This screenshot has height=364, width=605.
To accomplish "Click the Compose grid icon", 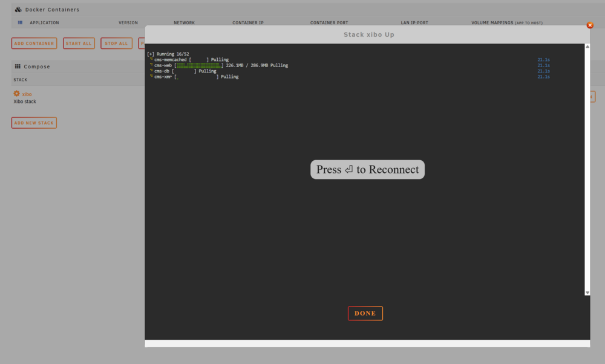I will click(x=18, y=67).
